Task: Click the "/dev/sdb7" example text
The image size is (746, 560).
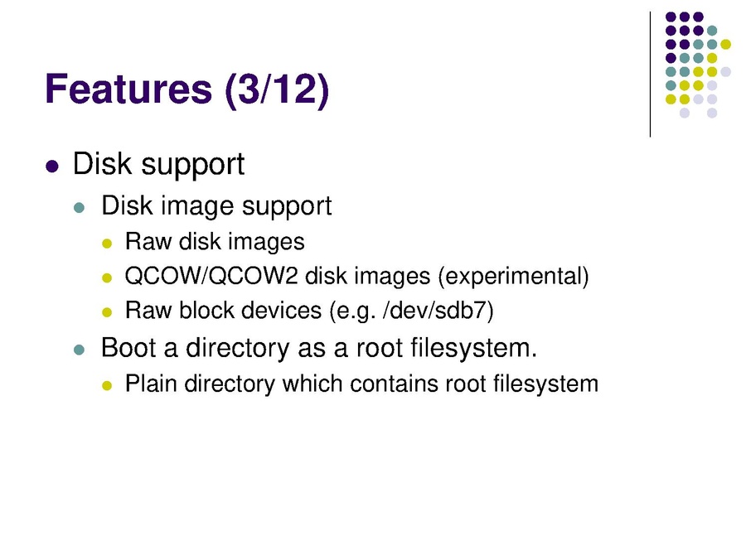Action: click(x=432, y=311)
